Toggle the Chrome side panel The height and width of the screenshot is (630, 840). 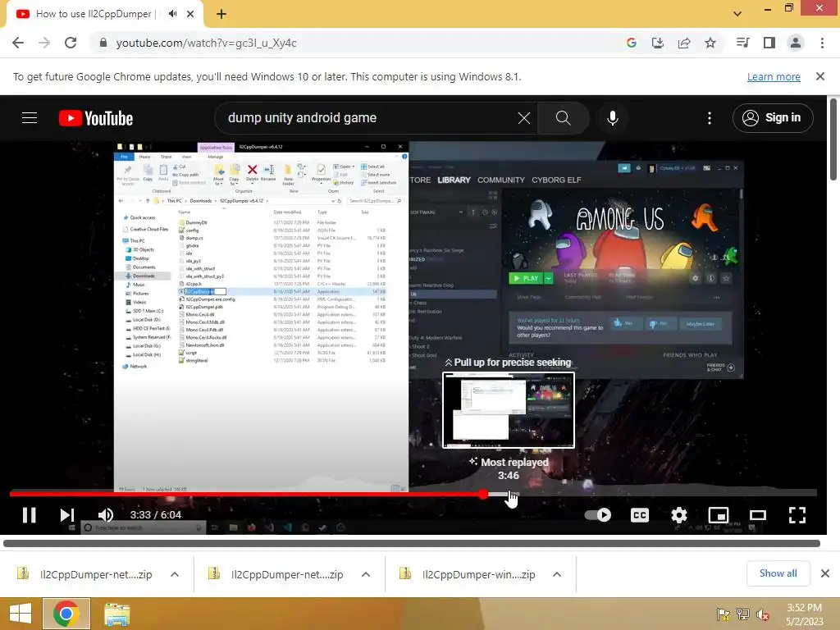pos(769,43)
